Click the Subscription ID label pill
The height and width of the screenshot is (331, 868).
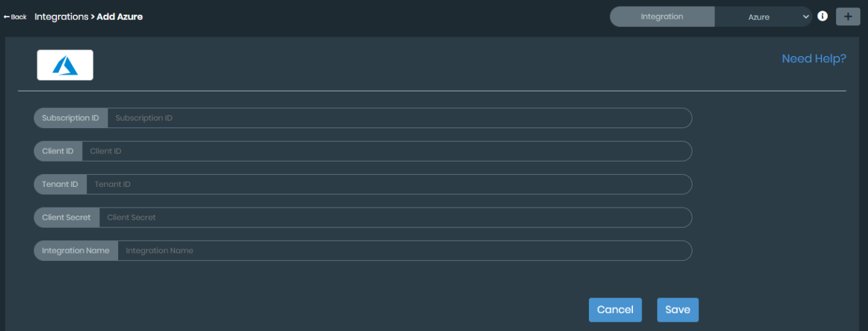[70, 118]
